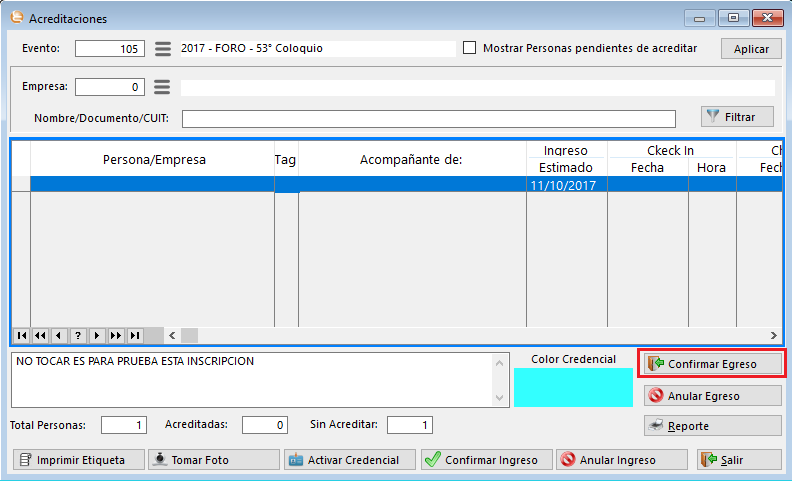
Task: Go to next record in navigator
Action: coord(97,335)
